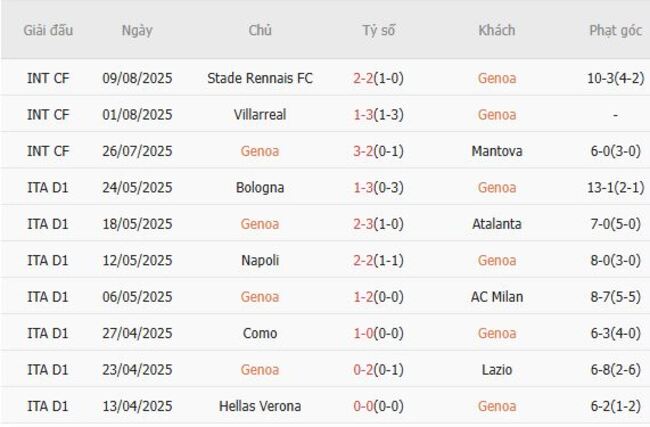Click Lazio away team name
Viewport: 650px width, 427px height.
click(x=496, y=370)
